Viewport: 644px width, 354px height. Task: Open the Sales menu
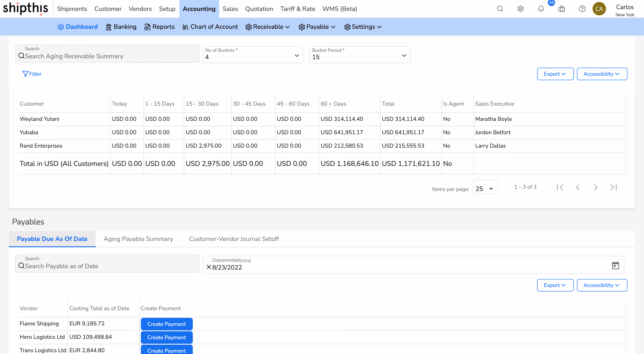pos(230,9)
